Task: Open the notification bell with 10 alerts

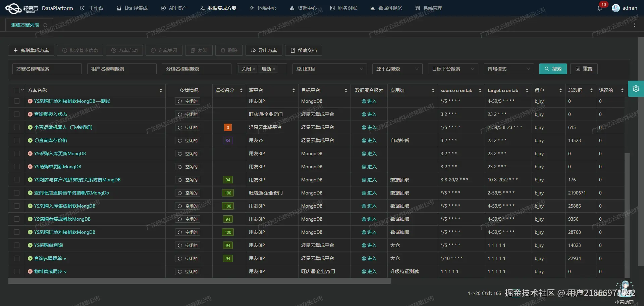Action: [x=600, y=8]
